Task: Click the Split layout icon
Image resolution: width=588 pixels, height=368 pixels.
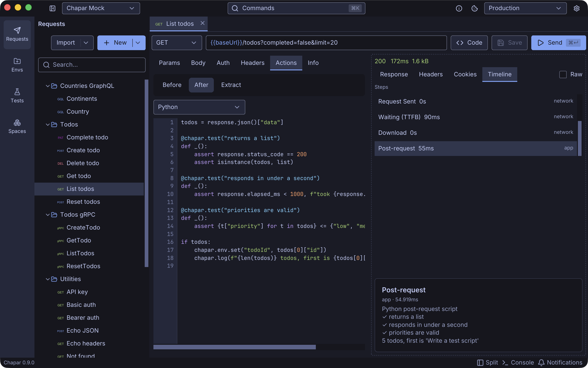Action: coord(480,362)
